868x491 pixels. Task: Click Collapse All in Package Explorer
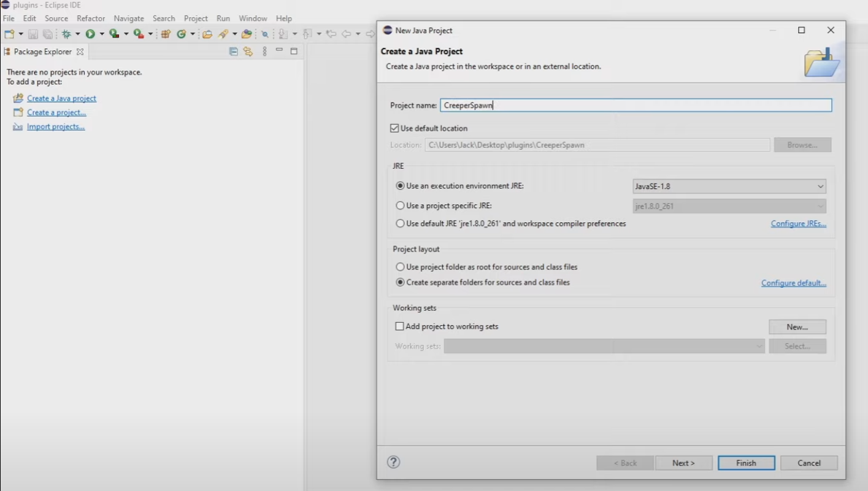[x=234, y=52]
